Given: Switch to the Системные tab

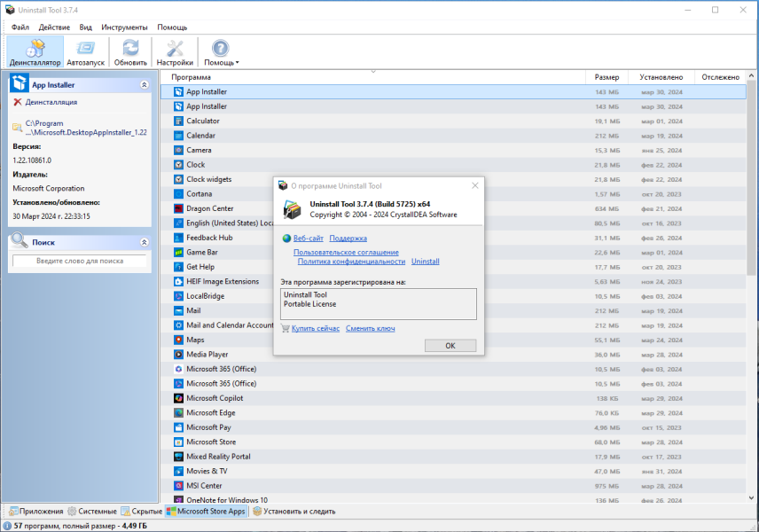Looking at the screenshot, I should coord(92,512).
